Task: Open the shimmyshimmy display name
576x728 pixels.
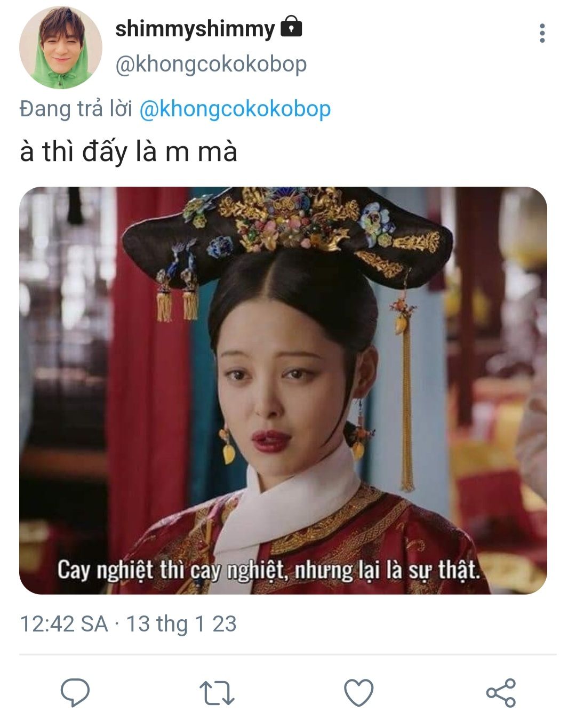Action: point(195,29)
